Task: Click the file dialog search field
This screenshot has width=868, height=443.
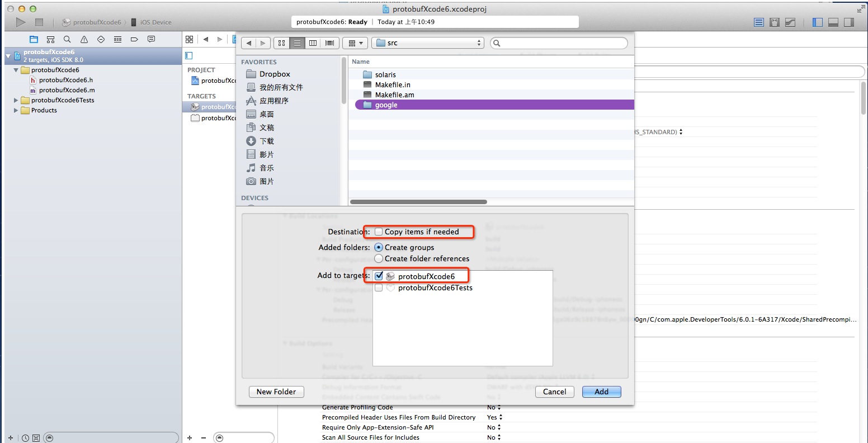Action: tap(559, 43)
